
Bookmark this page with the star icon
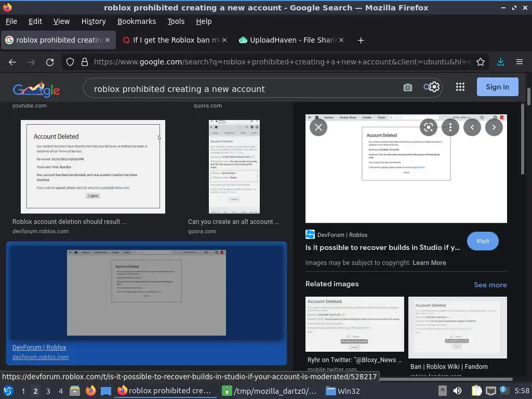[x=481, y=62]
